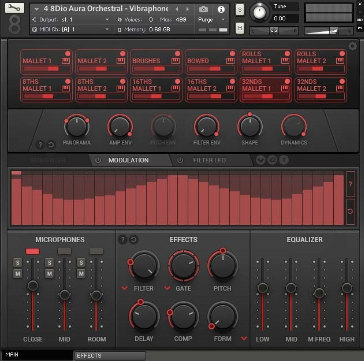Image resolution: width=364 pixels, height=361 pixels.
Task: Expand chevron next to GATE effect
Action: (x=167, y=288)
